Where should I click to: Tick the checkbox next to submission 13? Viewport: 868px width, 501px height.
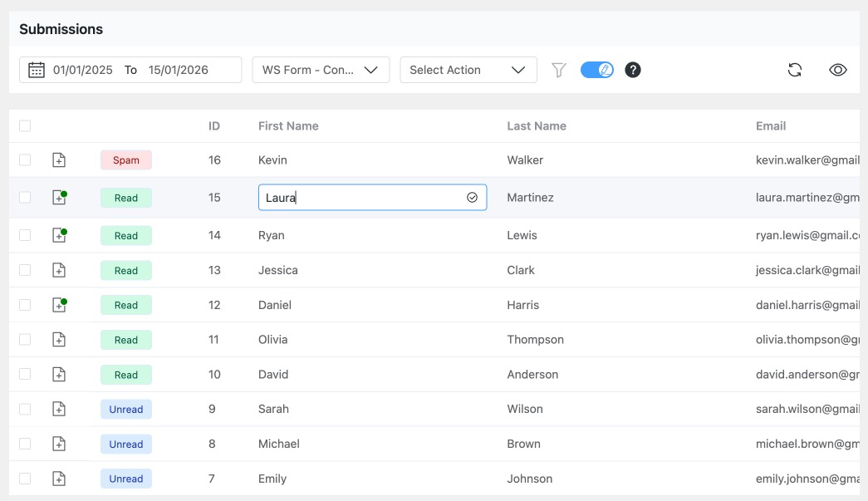click(25, 269)
